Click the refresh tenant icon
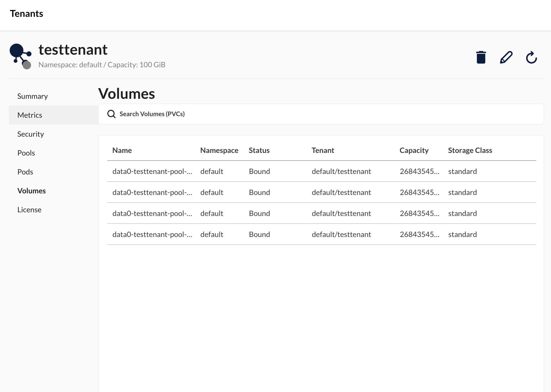551x392 pixels. click(531, 57)
